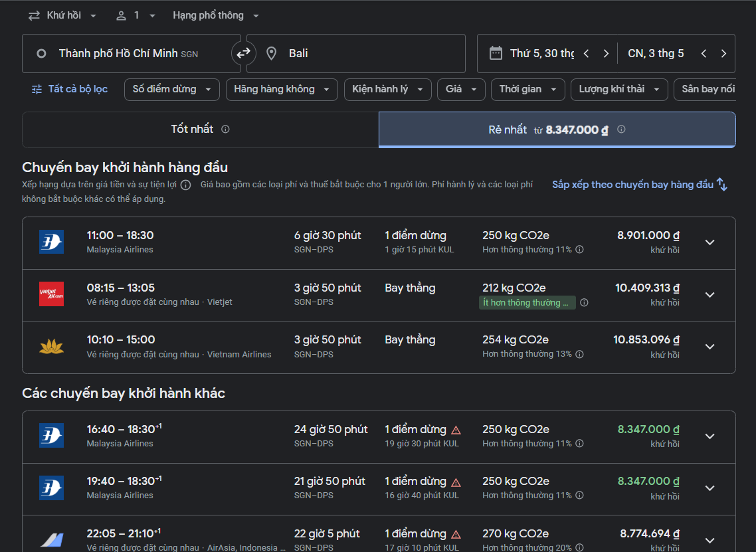Click calendar icon in departure date field
The image size is (756, 552).
[x=496, y=53]
